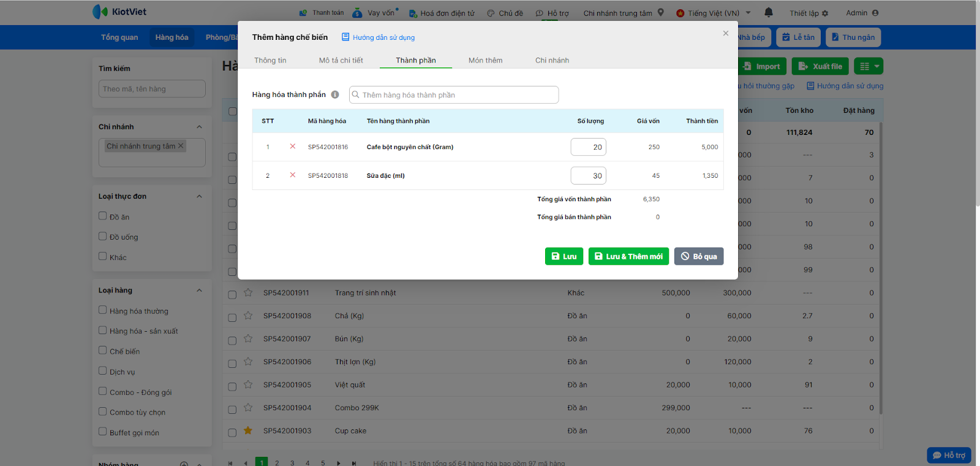980x466 pixels.
Task: Remove the Chi nhánh trung tâm filter tag
Action: pyautogui.click(x=181, y=146)
